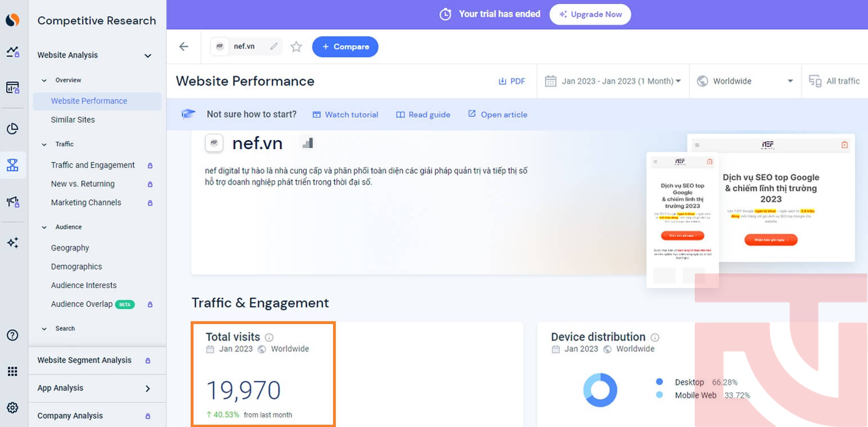Image resolution: width=868 pixels, height=427 pixels.
Task: Star nef.vn as a favorite
Action: coord(296,47)
